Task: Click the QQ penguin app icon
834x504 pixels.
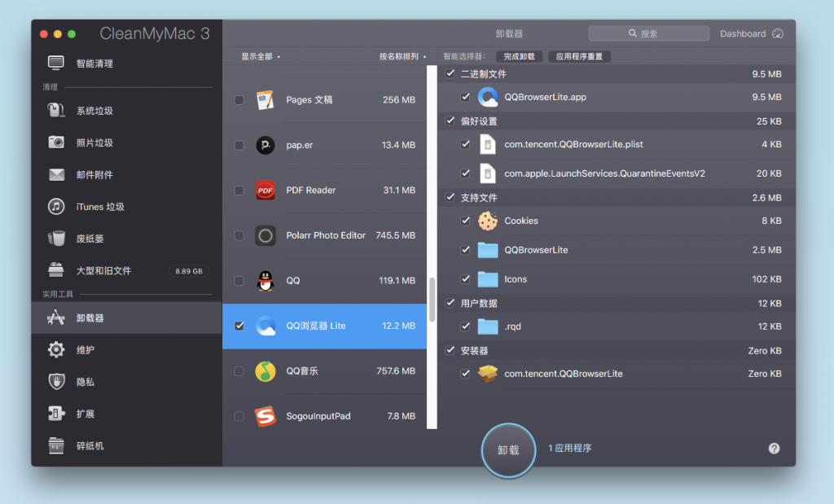Action: (x=266, y=281)
